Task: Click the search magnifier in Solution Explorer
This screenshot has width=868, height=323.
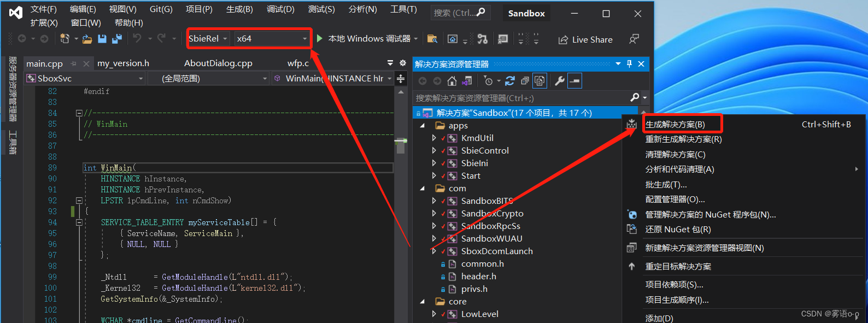Action: click(635, 97)
